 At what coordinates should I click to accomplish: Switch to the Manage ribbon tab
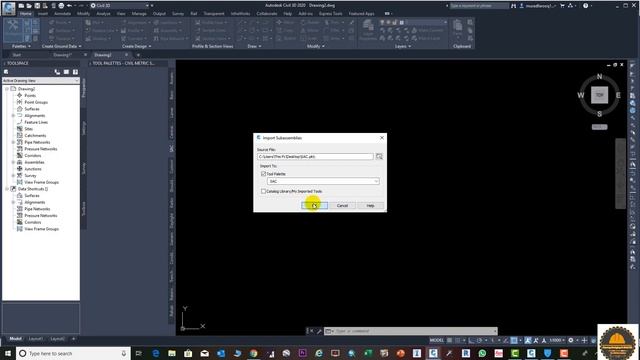[x=139, y=13]
